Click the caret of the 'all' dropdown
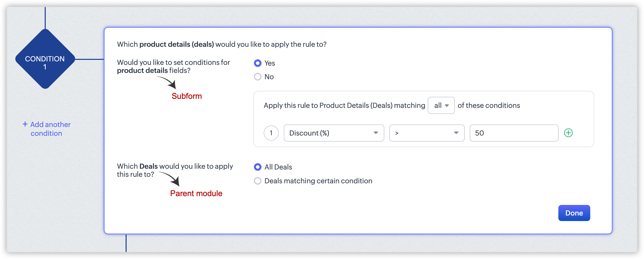Image resolution: width=644 pixels, height=259 pixels. coord(447,106)
